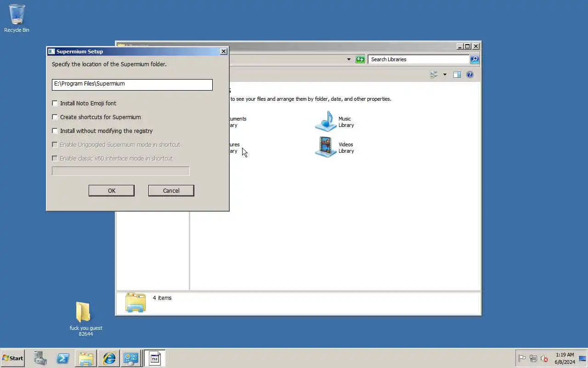588x368 pixels.
Task: Open the Recycle Bin desktop icon
Action: coord(17,18)
